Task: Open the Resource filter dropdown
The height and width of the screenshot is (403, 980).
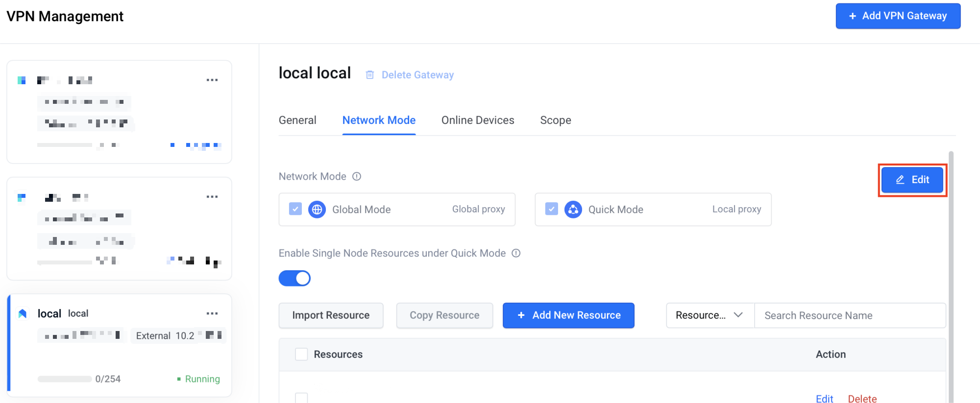Action: 710,315
